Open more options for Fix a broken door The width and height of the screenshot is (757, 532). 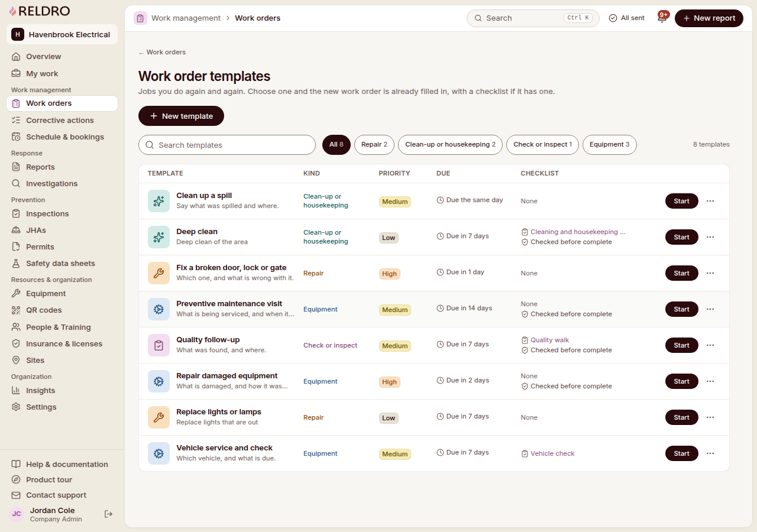point(710,273)
